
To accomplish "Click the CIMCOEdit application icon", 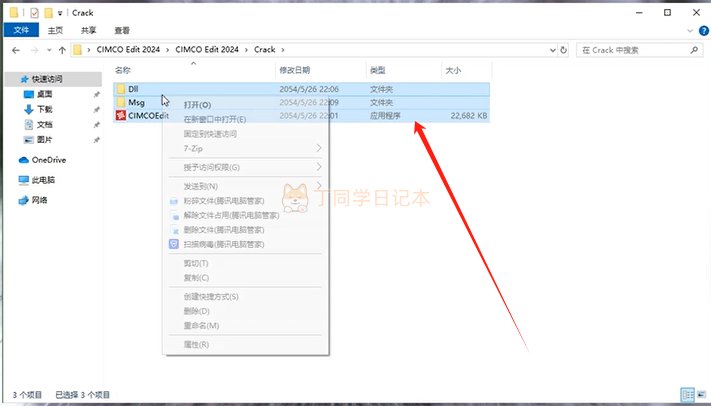I will pos(121,116).
